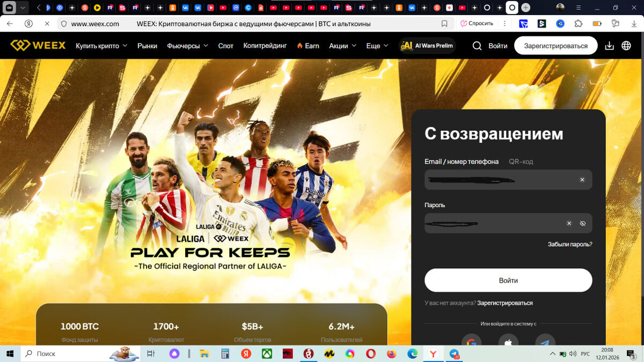
Task: Clear the password field with its X icon
Action: tap(569, 223)
